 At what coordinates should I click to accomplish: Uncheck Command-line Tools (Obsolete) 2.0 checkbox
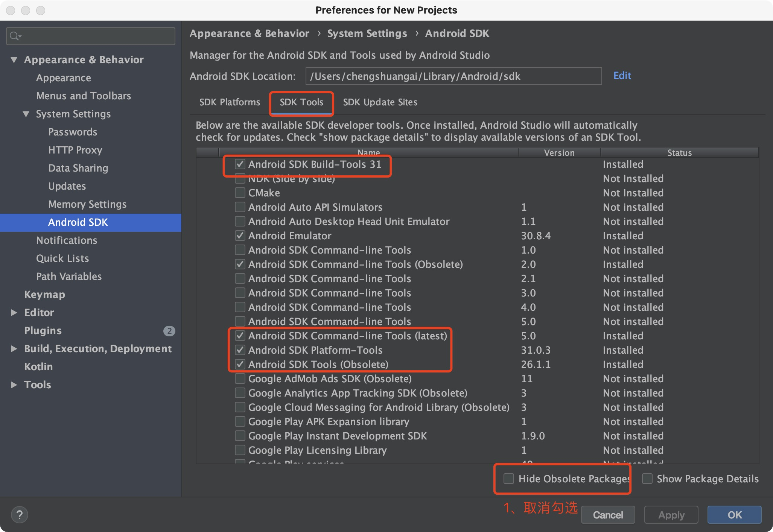(240, 264)
